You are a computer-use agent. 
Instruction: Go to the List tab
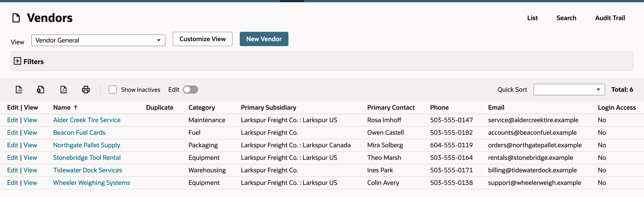pyautogui.click(x=532, y=18)
